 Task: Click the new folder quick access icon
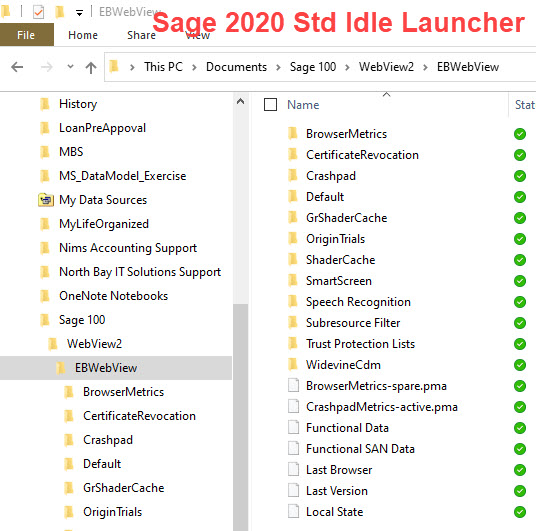point(60,12)
